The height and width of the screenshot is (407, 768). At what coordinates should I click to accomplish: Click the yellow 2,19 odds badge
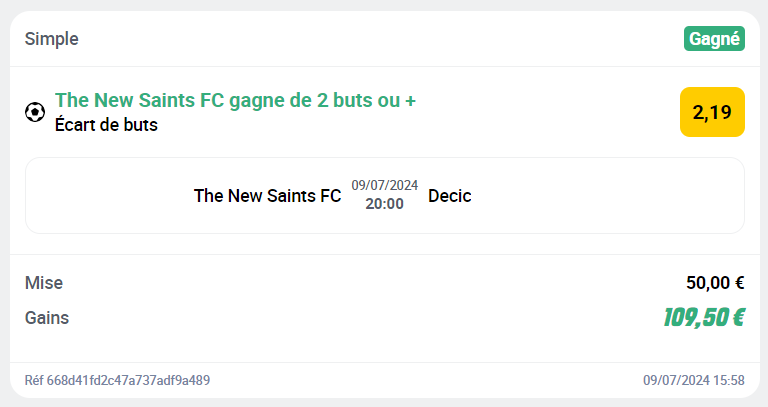coord(712,112)
